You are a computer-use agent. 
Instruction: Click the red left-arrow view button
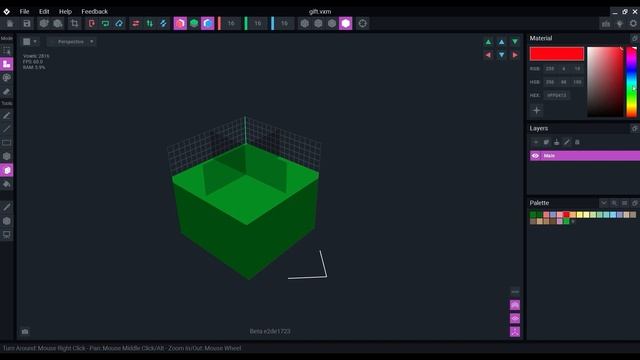(x=488, y=55)
